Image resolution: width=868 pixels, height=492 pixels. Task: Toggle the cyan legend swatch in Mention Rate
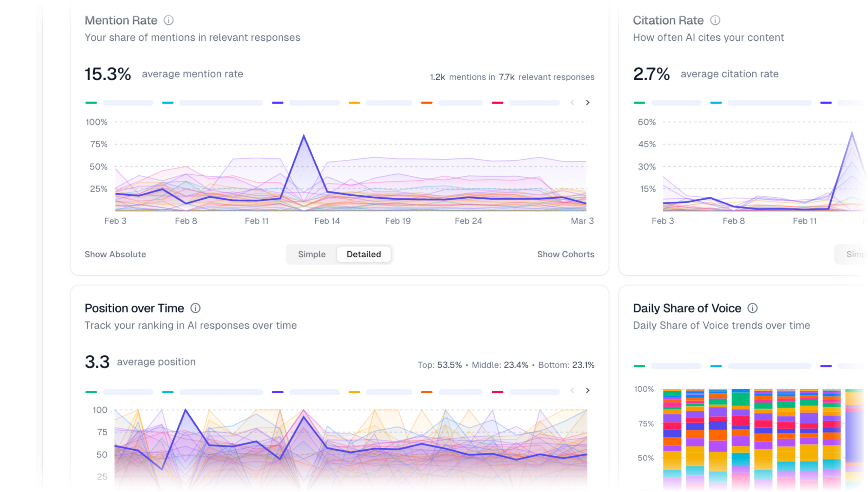(167, 102)
